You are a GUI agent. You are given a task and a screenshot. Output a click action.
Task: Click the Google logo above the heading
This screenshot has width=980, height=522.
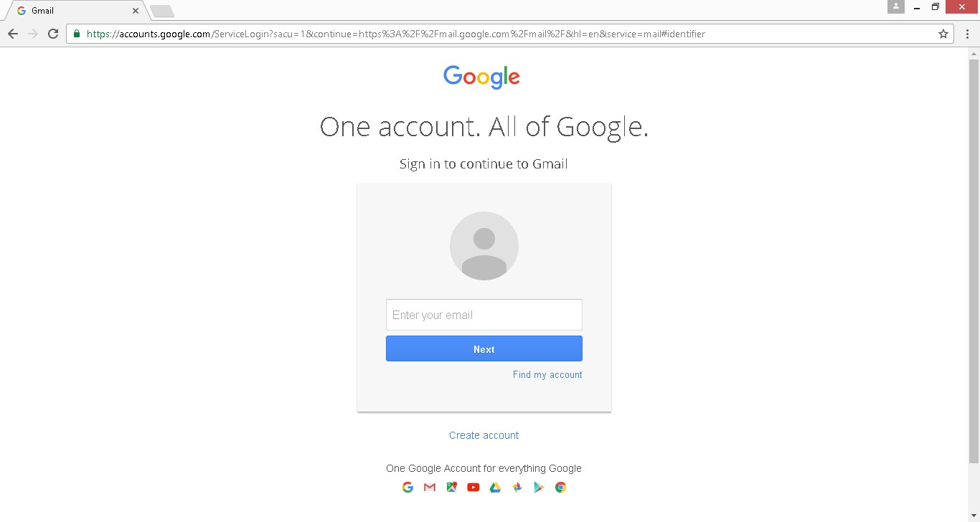click(481, 77)
